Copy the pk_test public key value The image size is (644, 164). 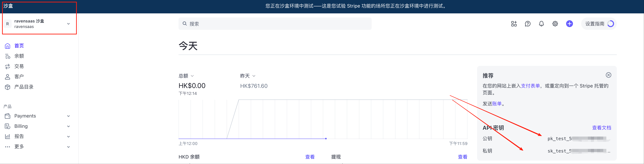click(579, 138)
